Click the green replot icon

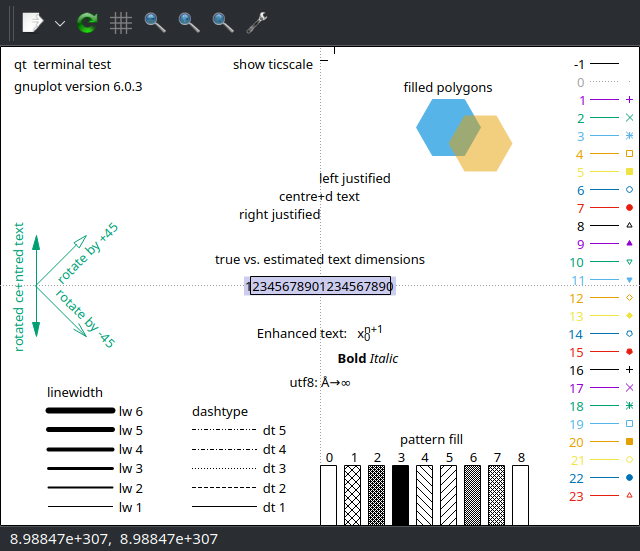[x=87, y=22]
